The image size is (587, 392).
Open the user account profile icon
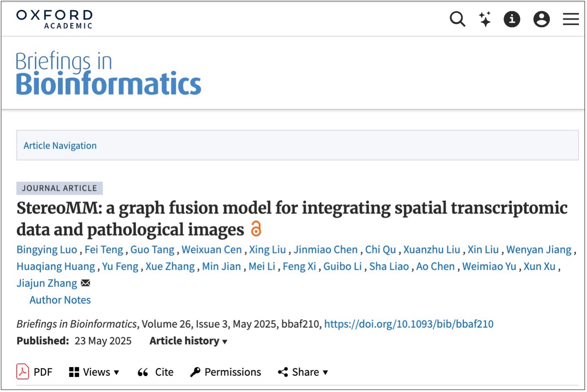point(541,19)
